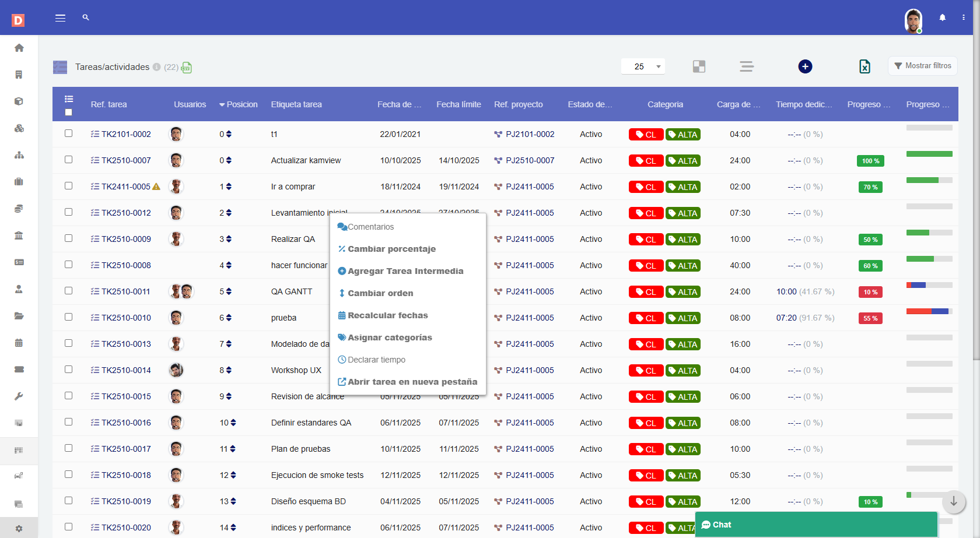Select Recalcular fechas in the context menu
The image size is (980, 538).
pos(388,315)
